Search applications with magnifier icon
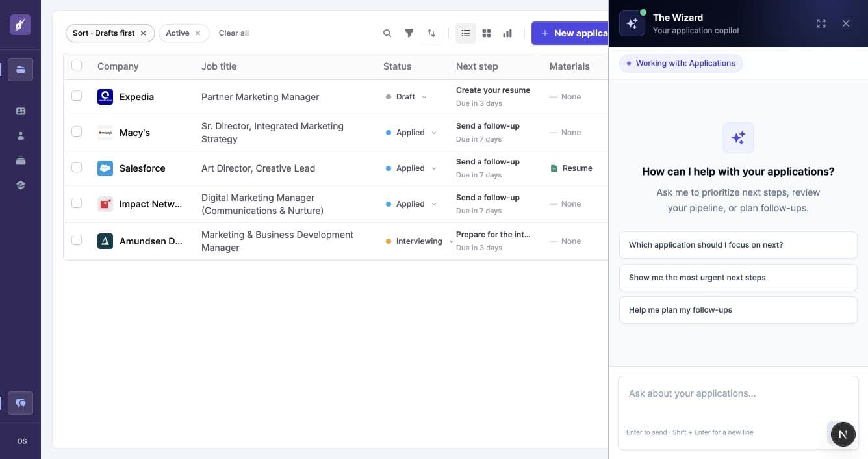 click(387, 33)
